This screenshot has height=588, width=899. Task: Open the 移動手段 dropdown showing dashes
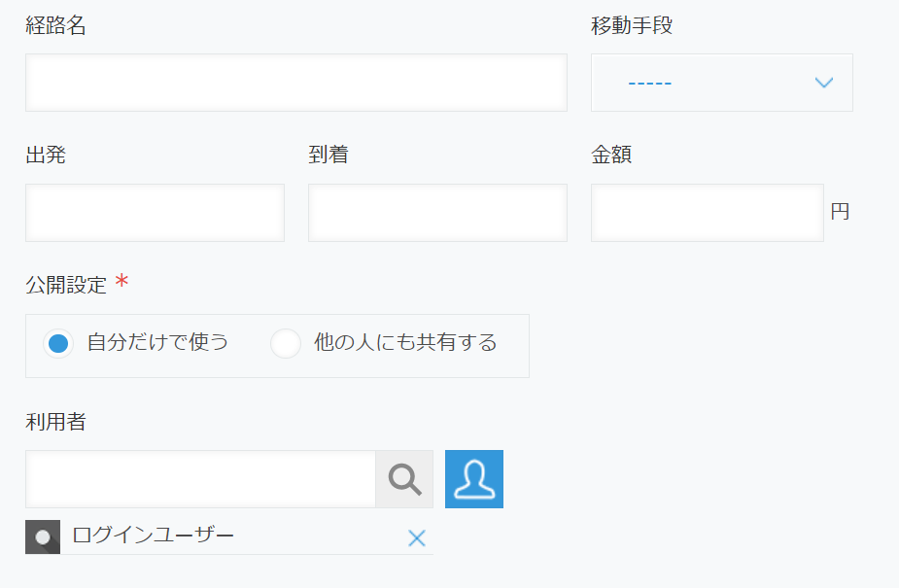pyautogui.click(x=721, y=83)
